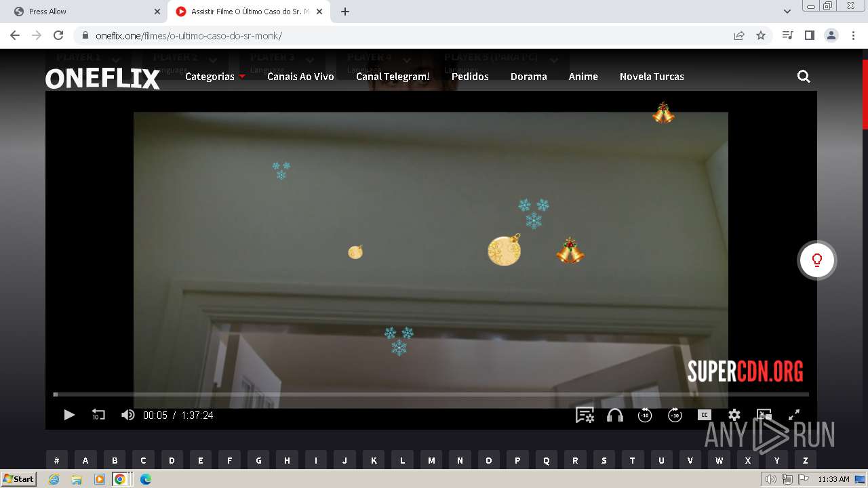Open Canal Telegram! link
This screenshot has width=868, height=488.
pos(393,77)
